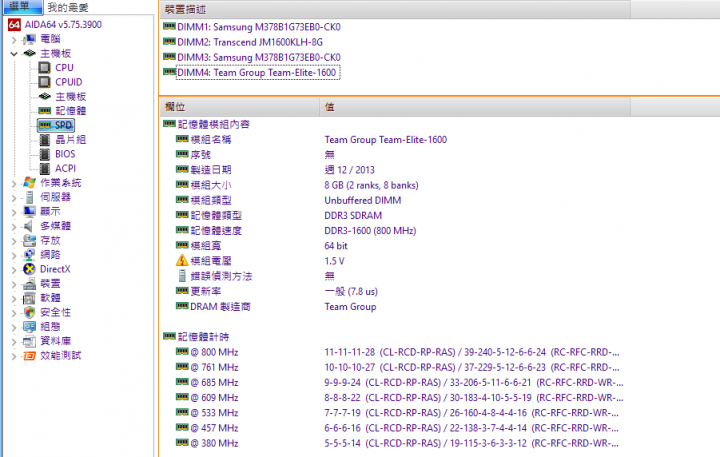Collapse the 主機板 top-level node
Image resolution: width=720 pixels, height=457 pixels.
pyautogui.click(x=14, y=54)
